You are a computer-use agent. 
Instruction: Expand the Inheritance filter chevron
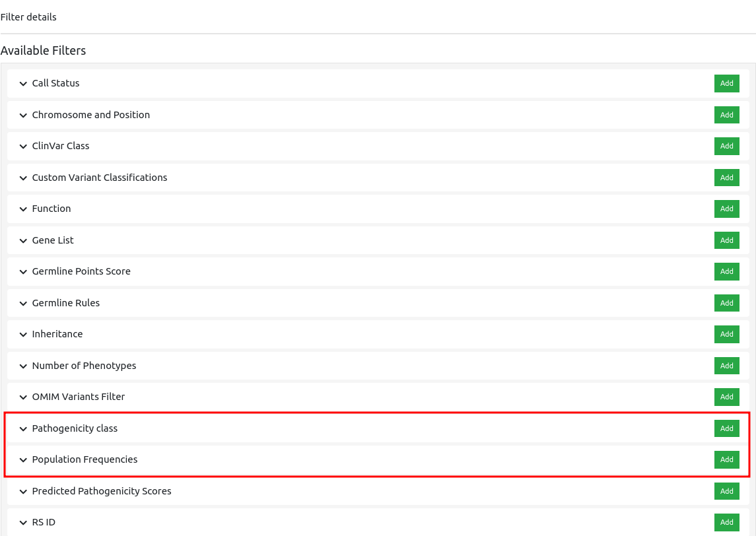tap(23, 335)
